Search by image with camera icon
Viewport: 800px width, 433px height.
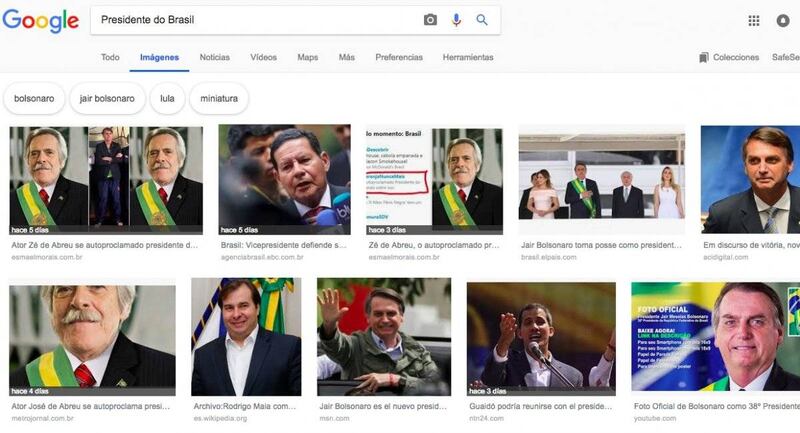430,20
